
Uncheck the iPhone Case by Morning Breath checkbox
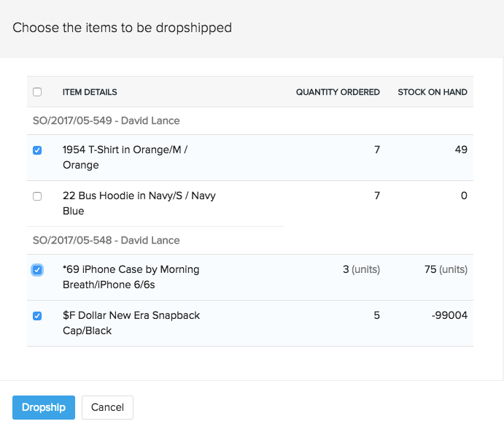37,270
